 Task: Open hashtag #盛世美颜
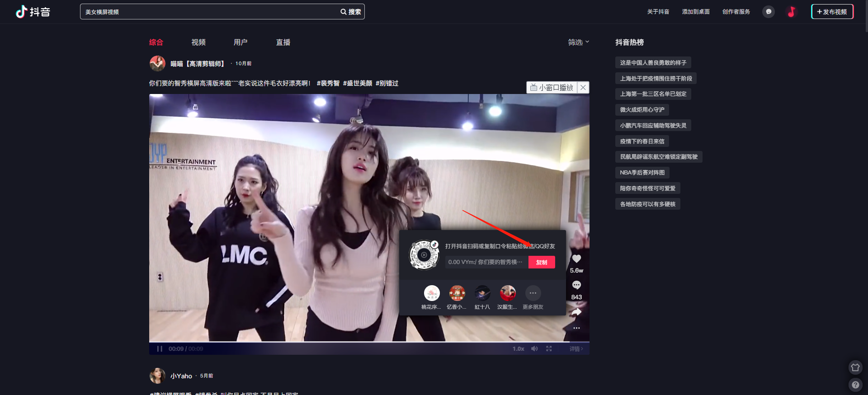pos(358,83)
